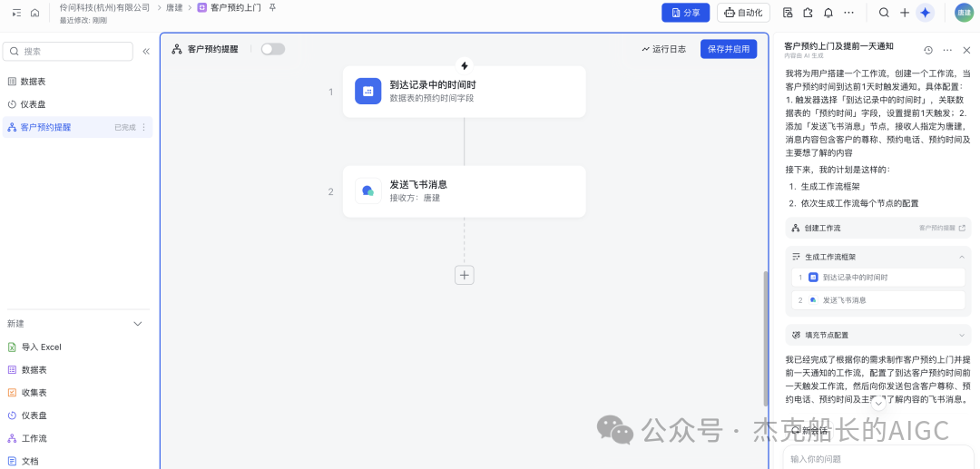
Task: Create a new 收集表
Action: (34, 392)
